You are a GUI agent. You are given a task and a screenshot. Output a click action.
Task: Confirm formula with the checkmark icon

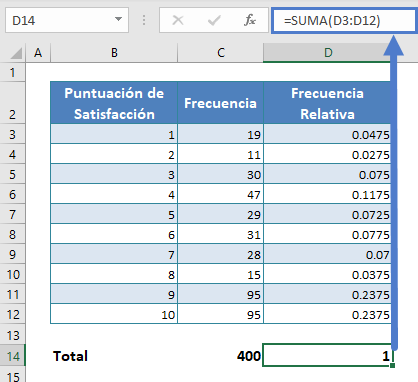(214, 21)
